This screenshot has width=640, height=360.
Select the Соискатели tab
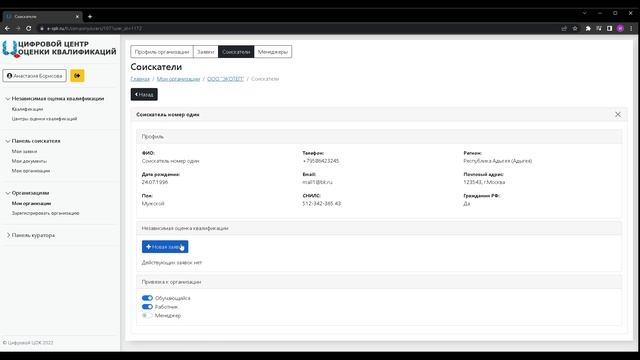click(236, 52)
